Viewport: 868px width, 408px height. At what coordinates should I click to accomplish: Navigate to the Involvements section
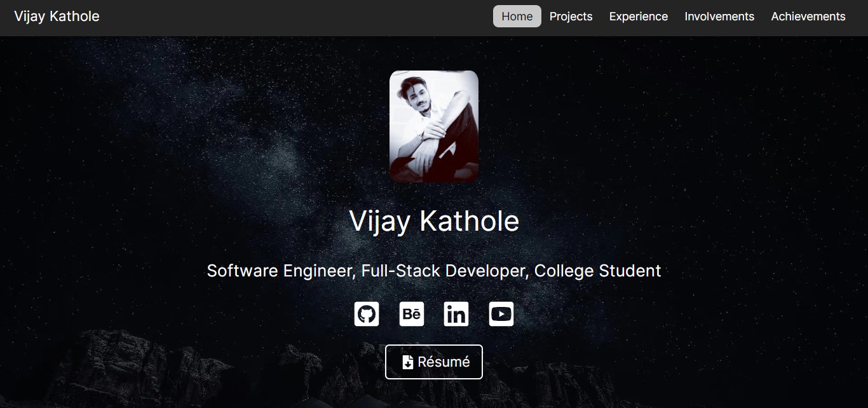coord(719,17)
